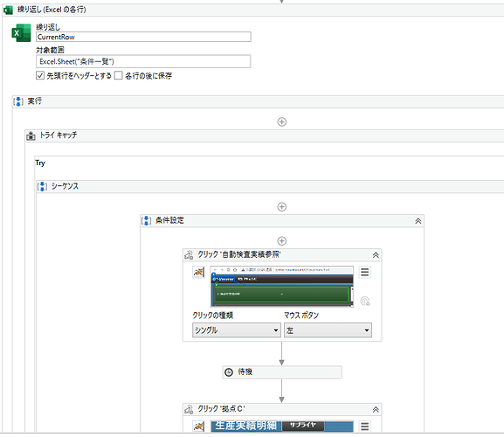Image resolution: width=504 pixels, height=437 pixels.
Task: Add activity with plus inside 条件設定
Action: (x=282, y=241)
